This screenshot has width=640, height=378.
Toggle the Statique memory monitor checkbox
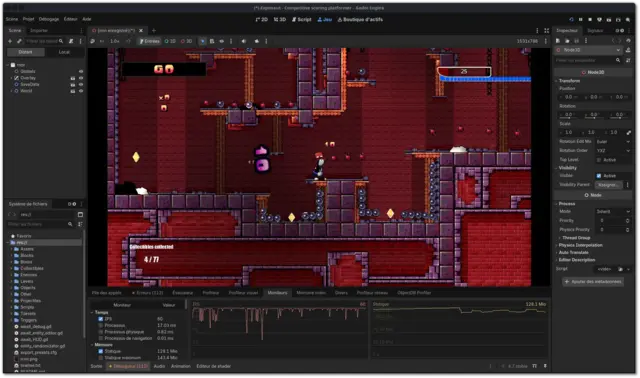[x=100, y=351]
